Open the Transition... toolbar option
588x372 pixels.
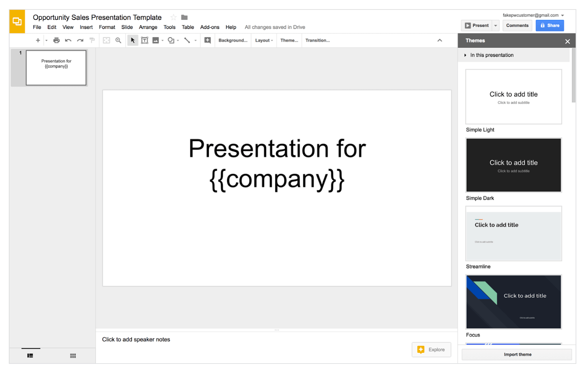(x=318, y=40)
